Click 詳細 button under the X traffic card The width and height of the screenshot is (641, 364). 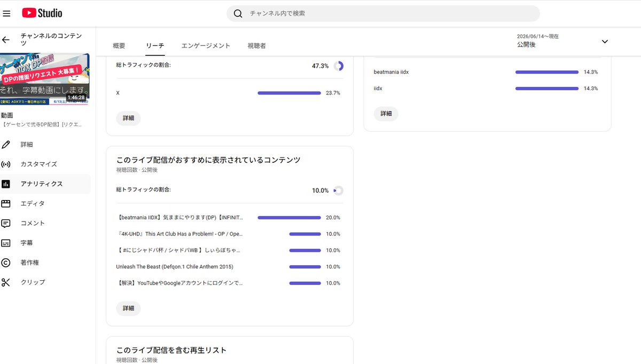(128, 118)
